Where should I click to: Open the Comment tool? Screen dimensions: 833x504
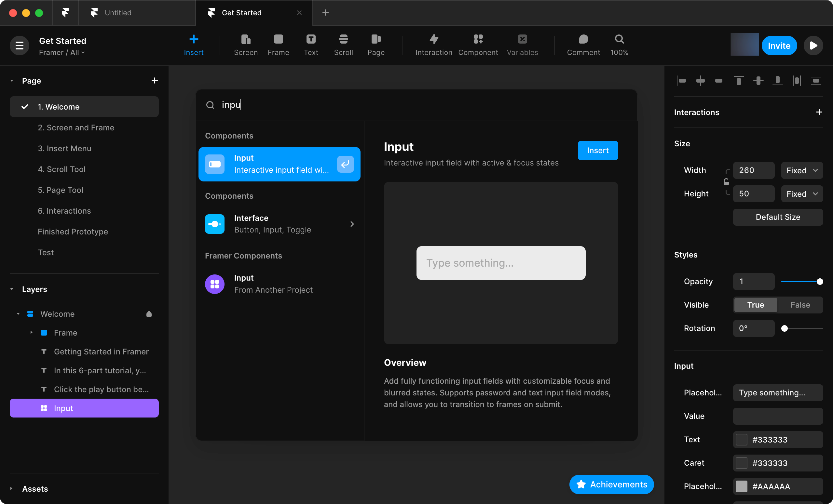click(583, 45)
